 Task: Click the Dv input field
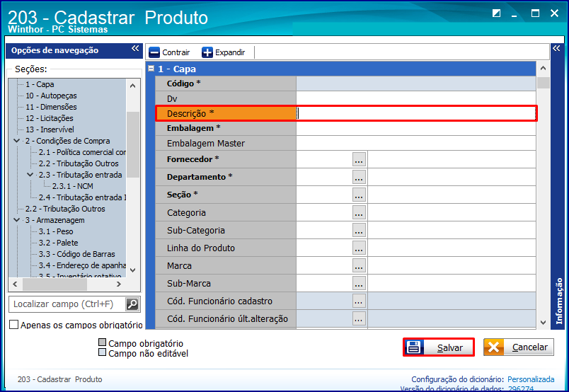(416, 98)
